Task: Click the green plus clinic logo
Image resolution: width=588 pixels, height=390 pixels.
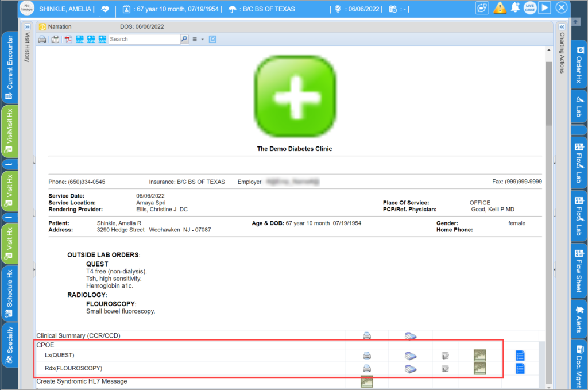Action: tap(295, 96)
